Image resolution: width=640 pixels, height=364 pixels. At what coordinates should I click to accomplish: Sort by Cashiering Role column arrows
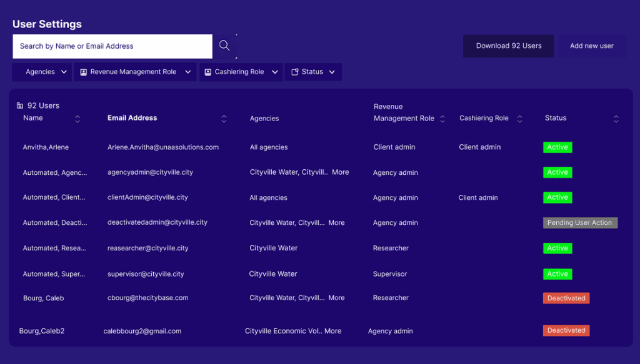(x=519, y=119)
